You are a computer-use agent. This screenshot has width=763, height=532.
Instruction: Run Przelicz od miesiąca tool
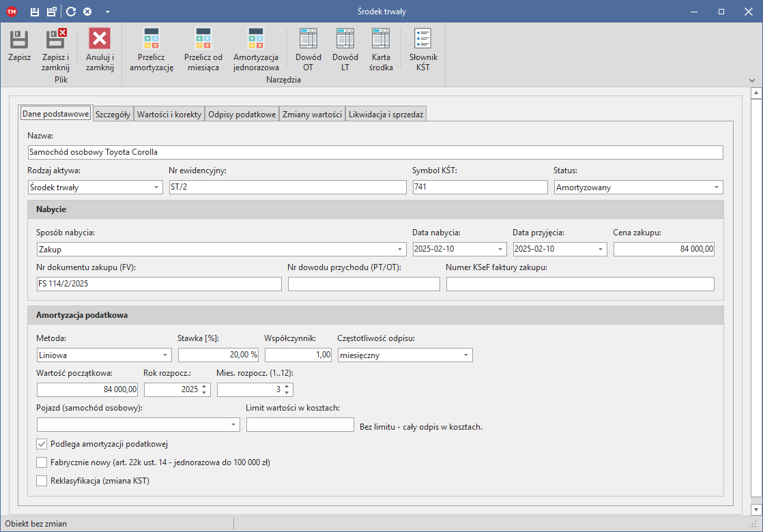click(x=203, y=50)
